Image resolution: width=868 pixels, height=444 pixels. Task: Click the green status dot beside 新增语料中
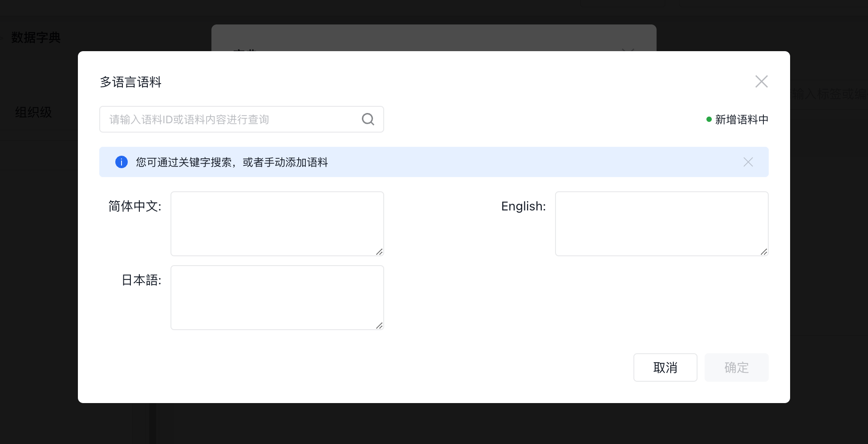(709, 119)
